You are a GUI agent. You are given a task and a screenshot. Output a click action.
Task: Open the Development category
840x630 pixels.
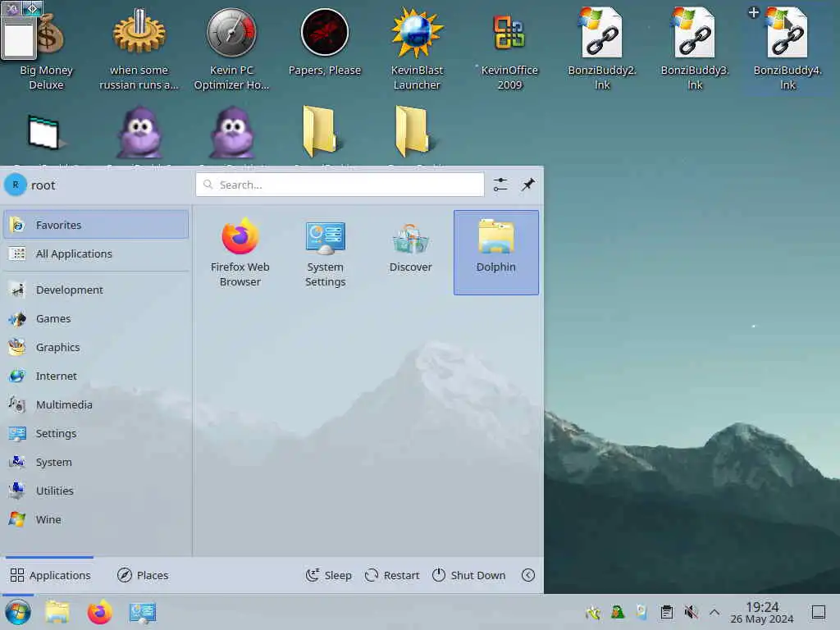point(96,290)
